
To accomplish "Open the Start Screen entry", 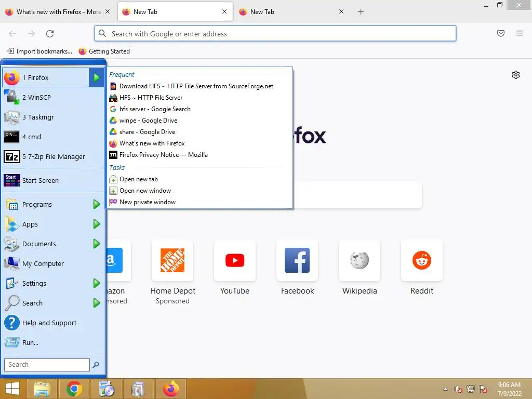I will pyautogui.click(x=54, y=180).
